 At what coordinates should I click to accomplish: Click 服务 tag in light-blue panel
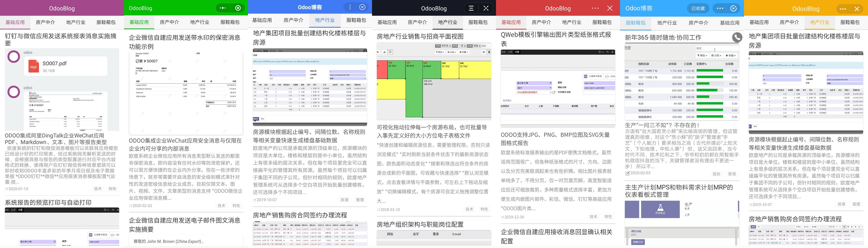(716, 174)
